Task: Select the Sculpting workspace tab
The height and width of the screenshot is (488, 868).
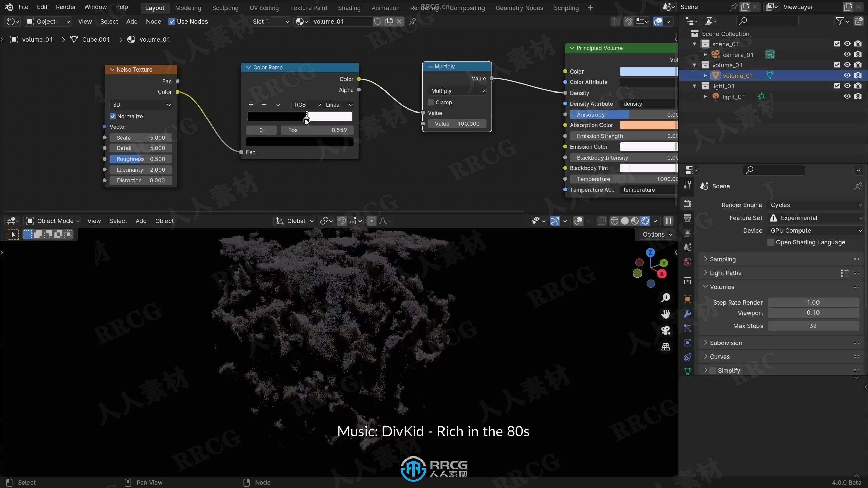Action: coord(225,8)
